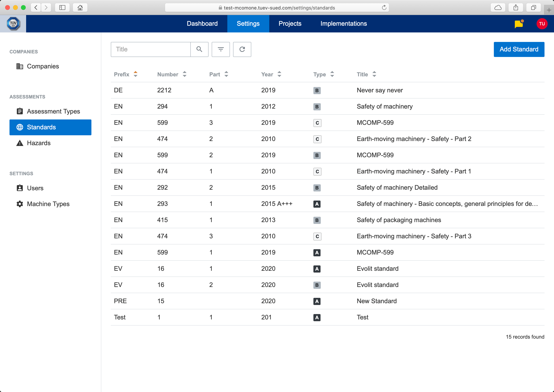Open the Never say never standard row
Viewport: 554px width, 392px height.
pos(380,90)
